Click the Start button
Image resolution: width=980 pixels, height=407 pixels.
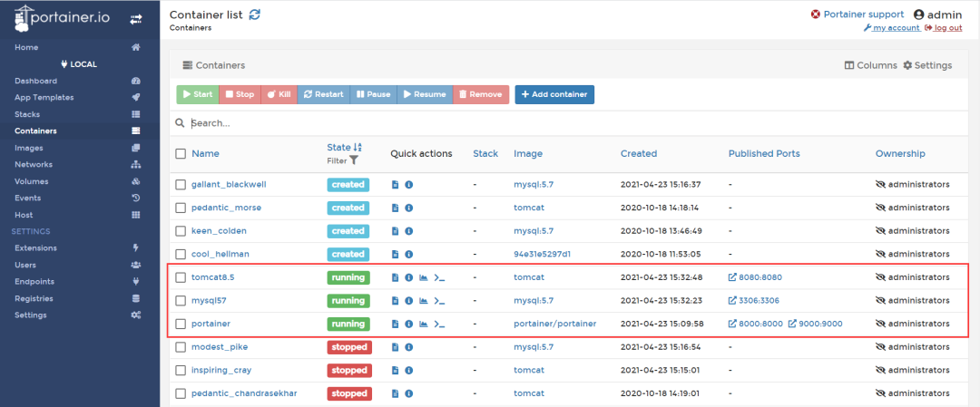tap(198, 94)
